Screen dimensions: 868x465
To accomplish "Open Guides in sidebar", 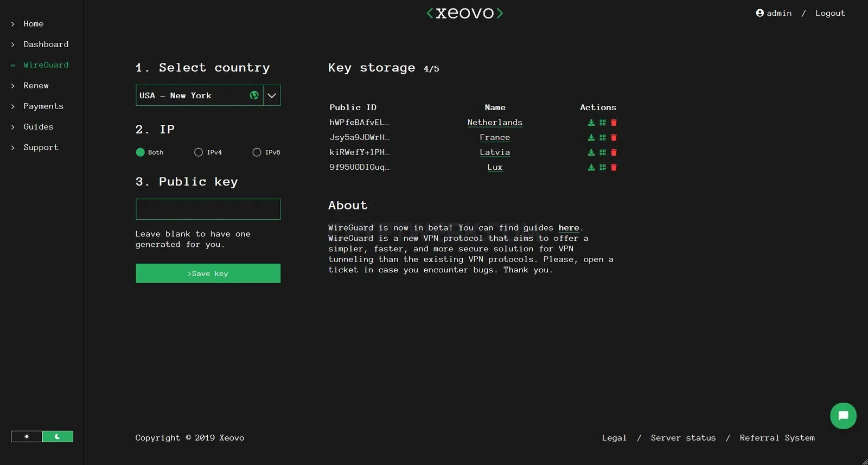I will [39, 127].
